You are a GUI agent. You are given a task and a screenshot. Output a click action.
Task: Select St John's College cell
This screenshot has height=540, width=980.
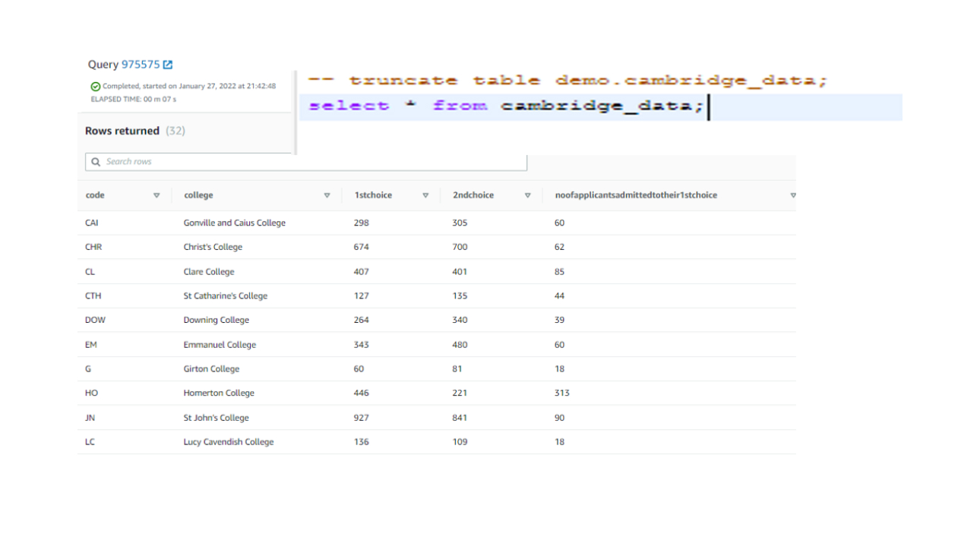click(x=217, y=418)
